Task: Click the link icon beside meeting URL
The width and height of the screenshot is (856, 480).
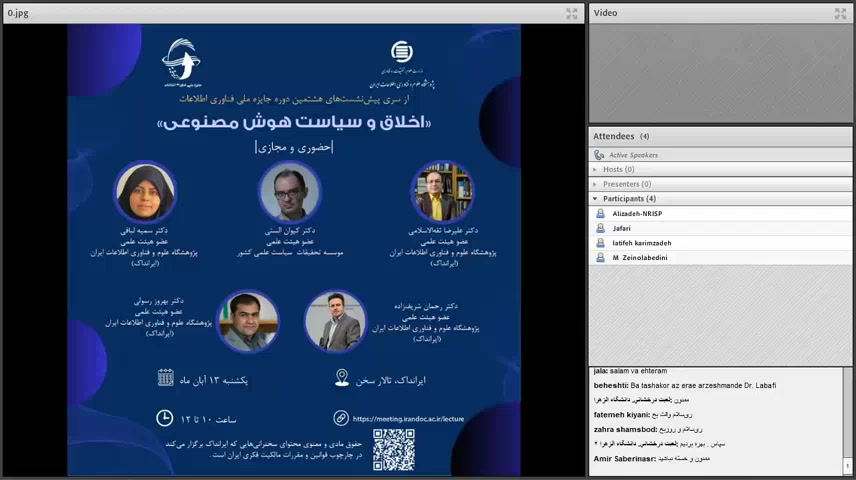Action: click(341, 418)
